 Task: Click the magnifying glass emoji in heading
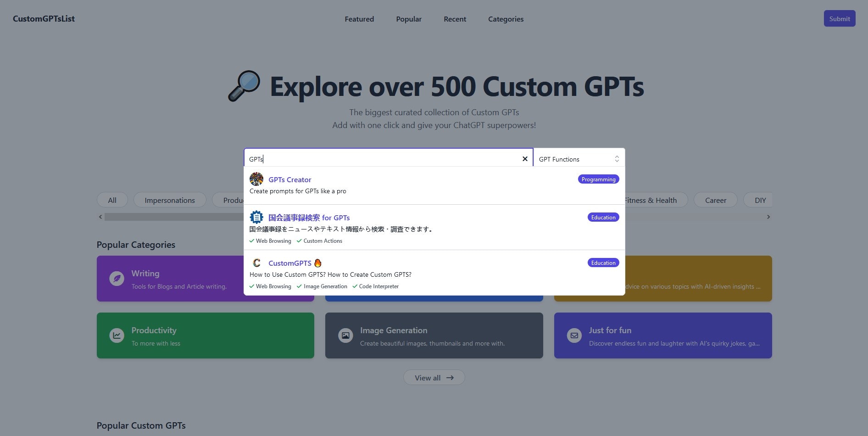244,86
